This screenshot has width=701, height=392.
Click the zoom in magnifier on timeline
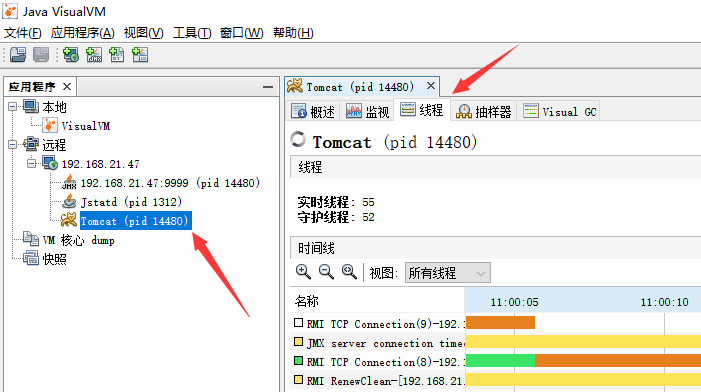(303, 271)
